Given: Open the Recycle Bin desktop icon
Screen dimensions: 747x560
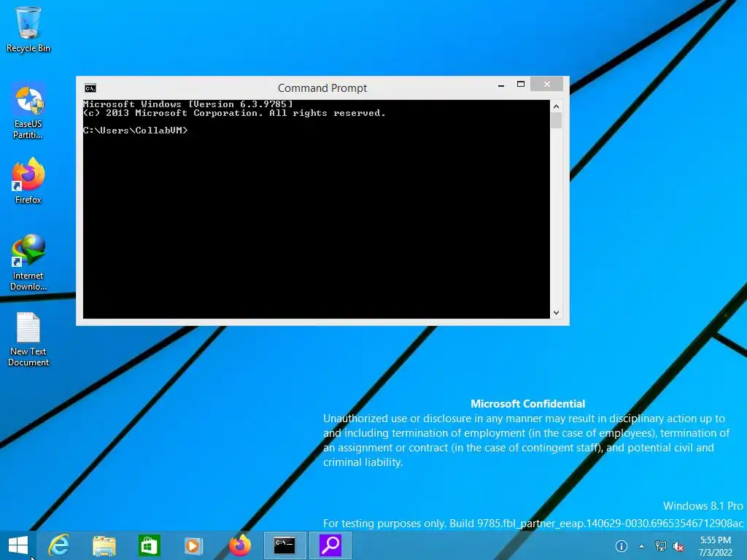Looking at the screenshot, I should [28, 29].
